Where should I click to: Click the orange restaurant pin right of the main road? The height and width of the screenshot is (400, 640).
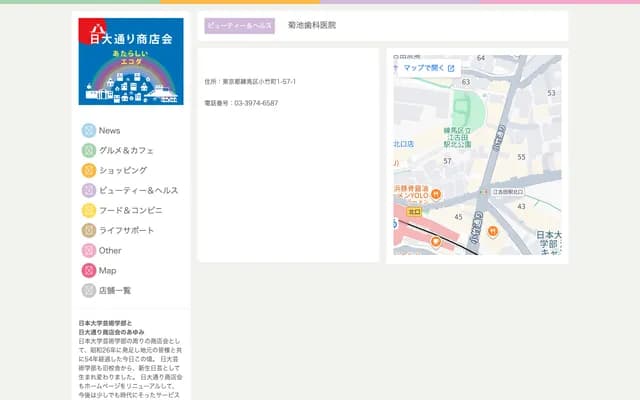(493, 232)
